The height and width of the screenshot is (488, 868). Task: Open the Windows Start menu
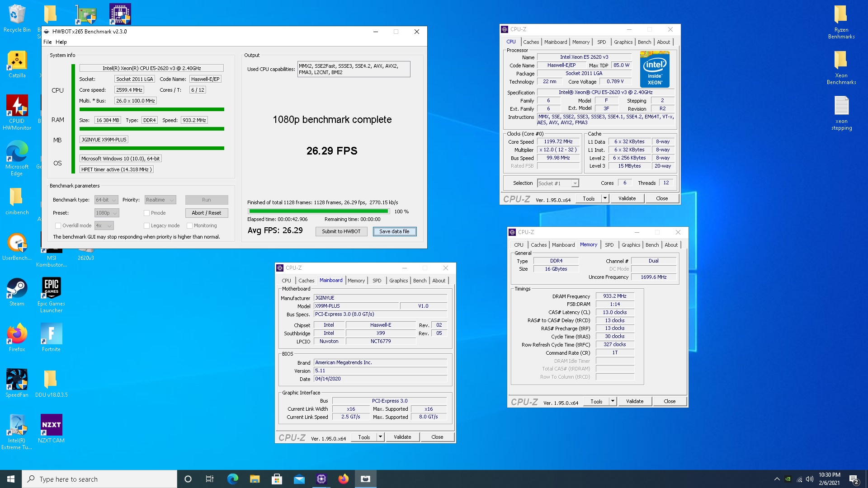pyautogui.click(x=11, y=479)
